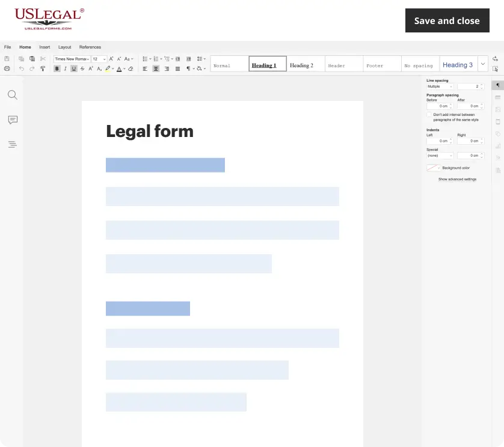Toggle bold formatting
Image resolution: width=504 pixels, height=447 pixels.
(x=57, y=68)
